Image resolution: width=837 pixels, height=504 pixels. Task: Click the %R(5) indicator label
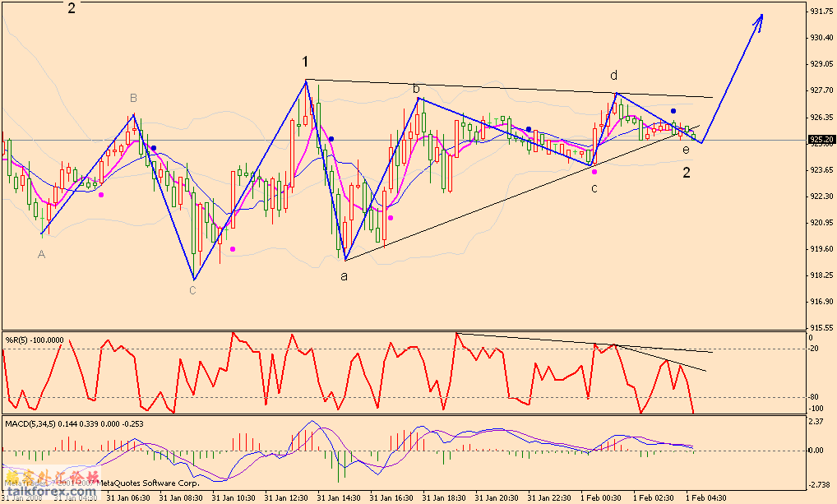[35, 340]
